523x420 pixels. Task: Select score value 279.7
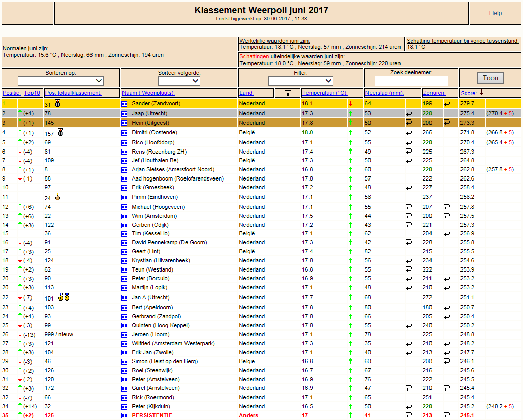click(467, 103)
